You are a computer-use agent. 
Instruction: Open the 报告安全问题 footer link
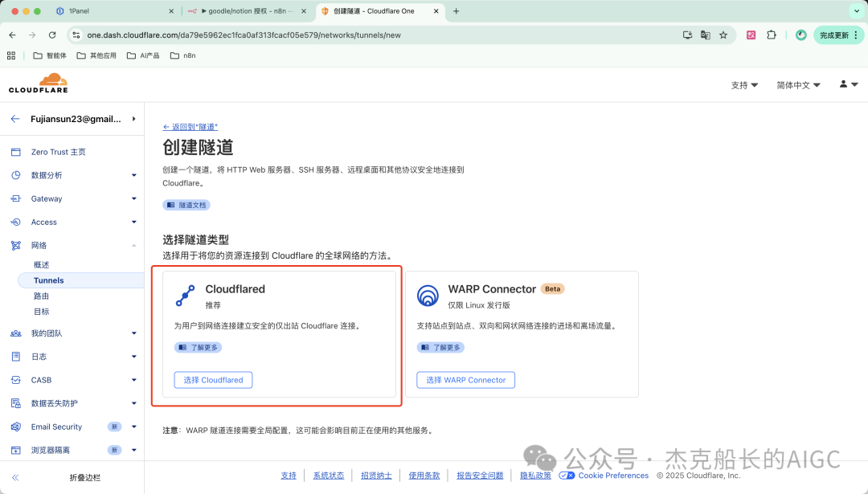480,476
